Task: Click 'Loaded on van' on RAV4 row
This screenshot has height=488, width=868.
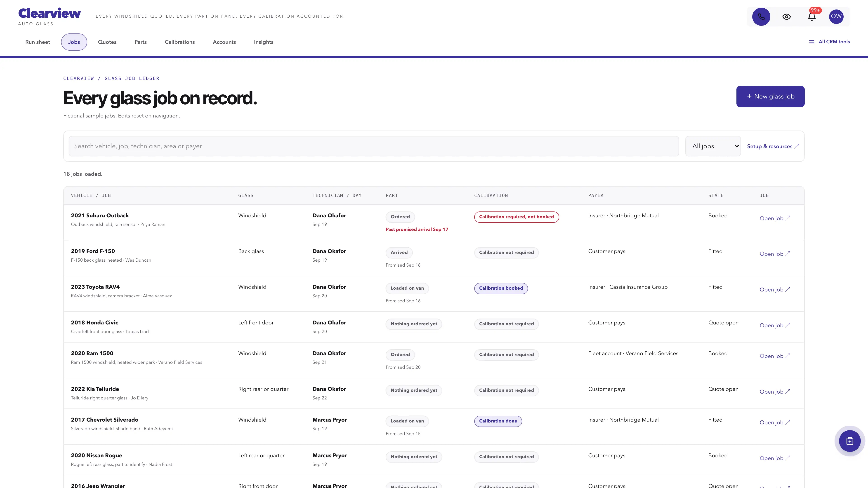Action: pos(407,288)
